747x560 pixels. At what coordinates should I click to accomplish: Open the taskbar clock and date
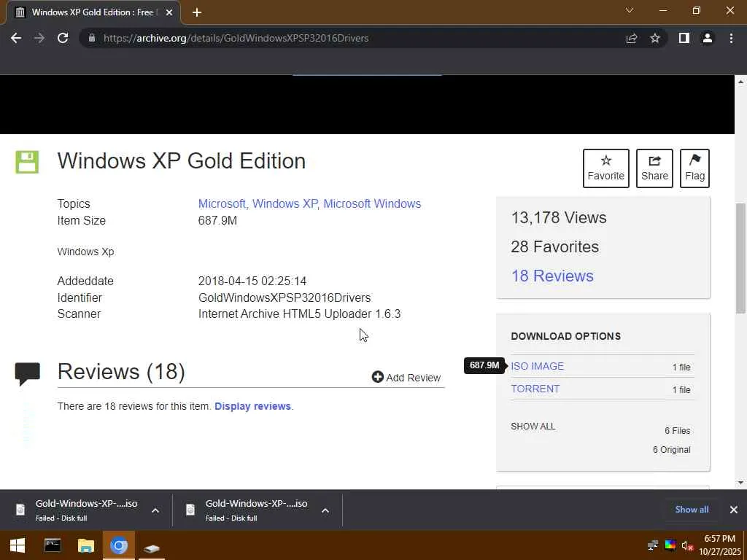click(x=720, y=545)
